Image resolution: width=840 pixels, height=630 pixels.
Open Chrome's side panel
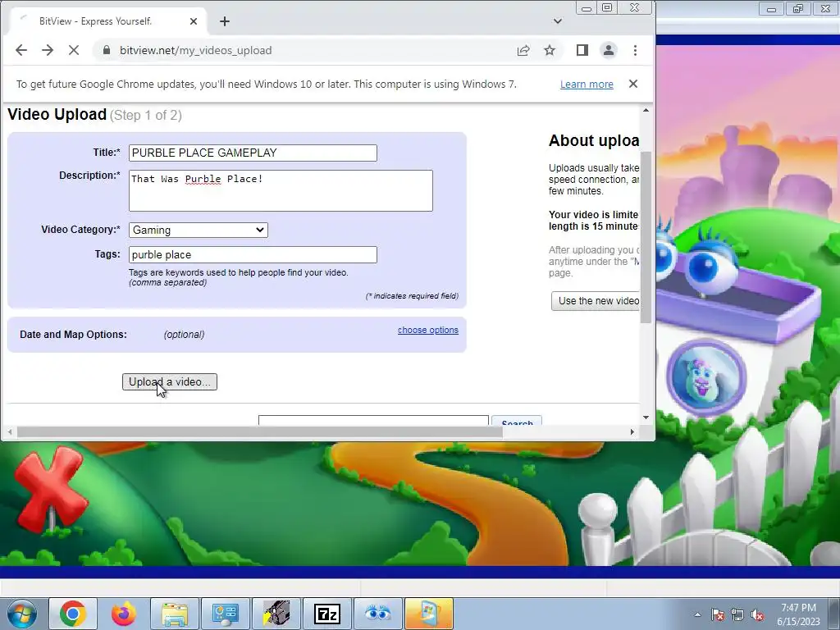(582, 50)
